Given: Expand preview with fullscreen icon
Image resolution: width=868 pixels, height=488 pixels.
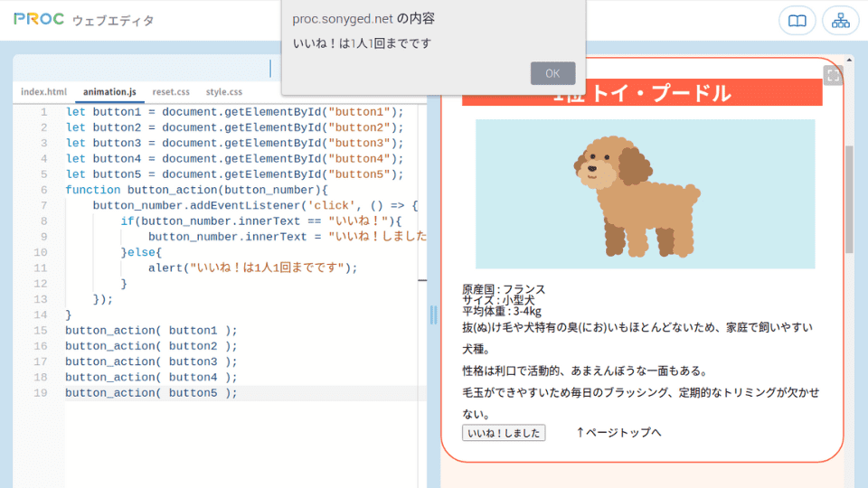Looking at the screenshot, I should tap(833, 75).
